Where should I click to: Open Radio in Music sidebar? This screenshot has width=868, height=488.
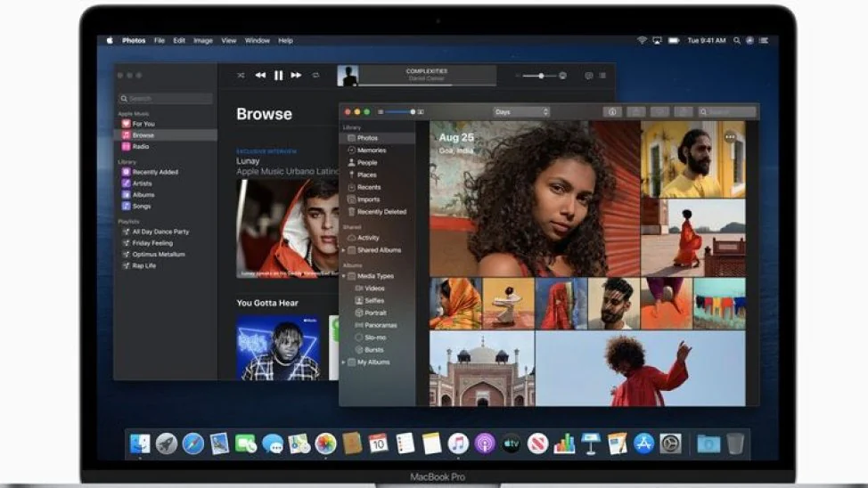click(166, 147)
